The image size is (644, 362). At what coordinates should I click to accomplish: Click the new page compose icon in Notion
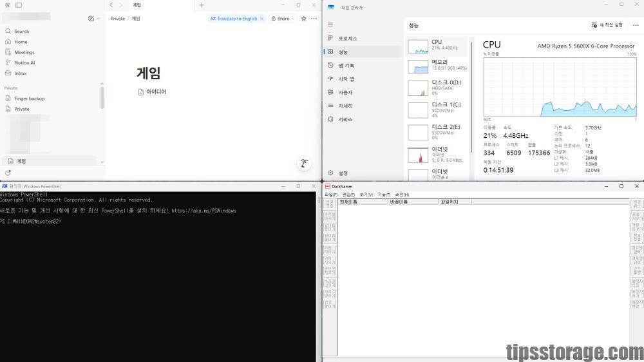pos(91,19)
